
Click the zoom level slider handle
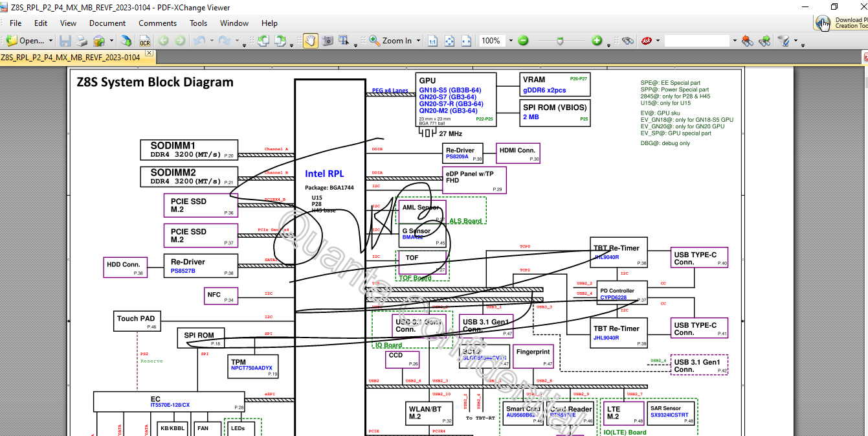(x=560, y=41)
